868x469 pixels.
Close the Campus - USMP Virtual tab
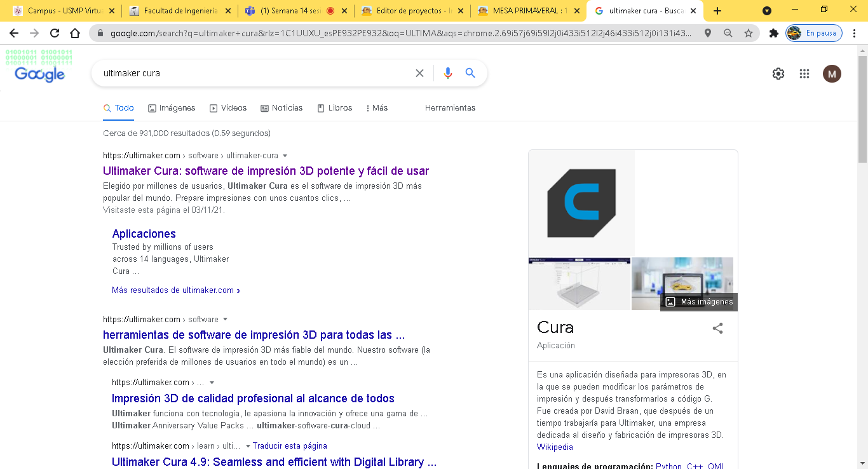click(112, 11)
